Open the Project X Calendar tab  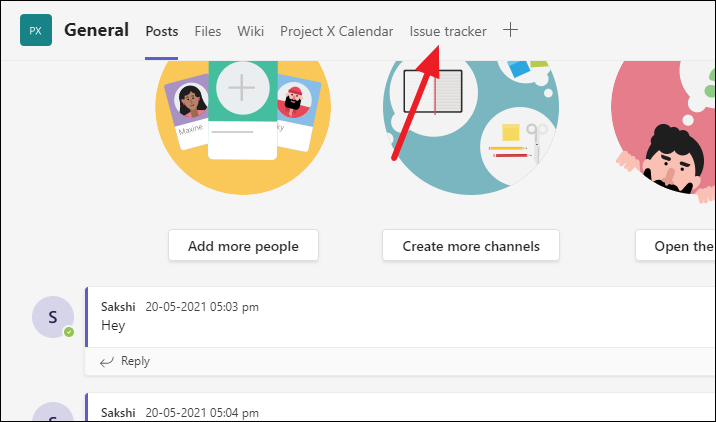(337, 31)
